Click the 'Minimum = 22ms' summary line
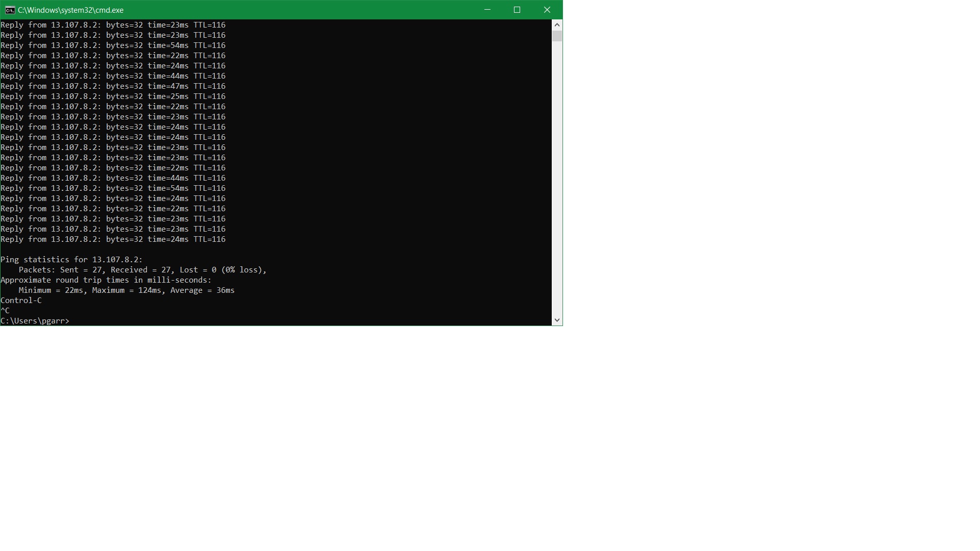980x551 pixels. point(51,290)
